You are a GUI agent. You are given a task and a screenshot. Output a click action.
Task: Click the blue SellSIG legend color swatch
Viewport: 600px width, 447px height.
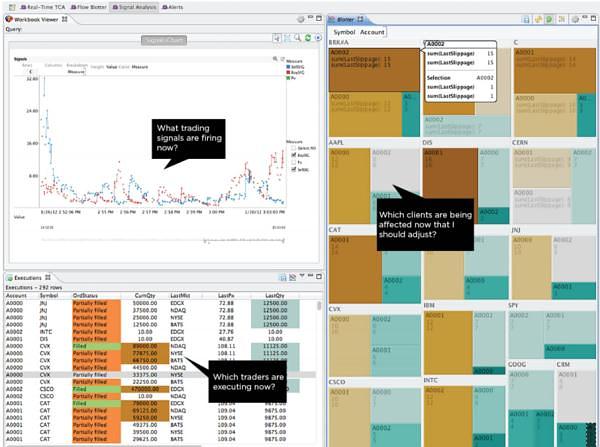pos(289,67)
